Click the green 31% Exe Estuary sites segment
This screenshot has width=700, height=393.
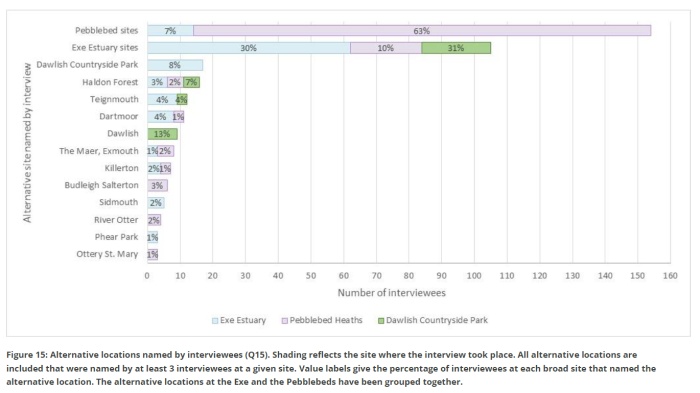456,48
